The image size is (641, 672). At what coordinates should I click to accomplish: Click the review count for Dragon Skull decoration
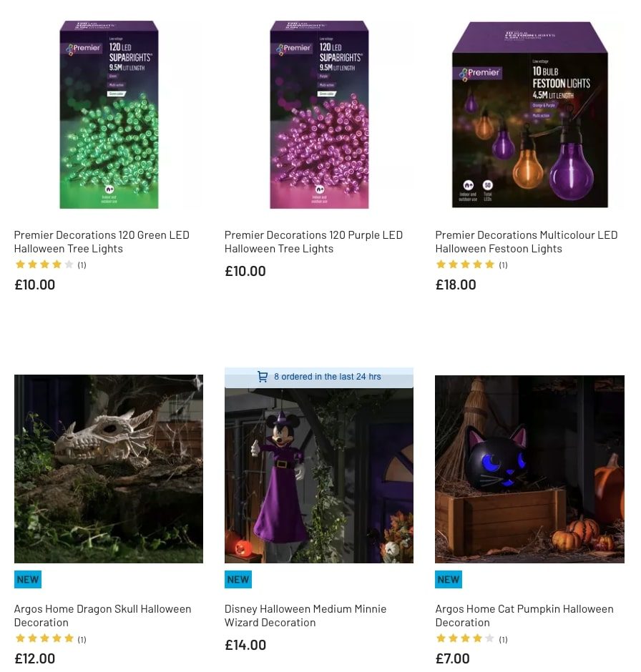82,639
